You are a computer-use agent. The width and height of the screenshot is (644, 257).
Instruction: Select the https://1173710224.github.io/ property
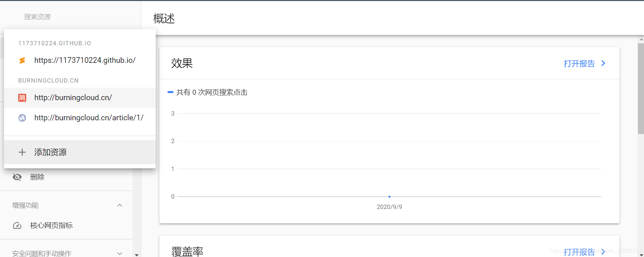pos(80,60)
